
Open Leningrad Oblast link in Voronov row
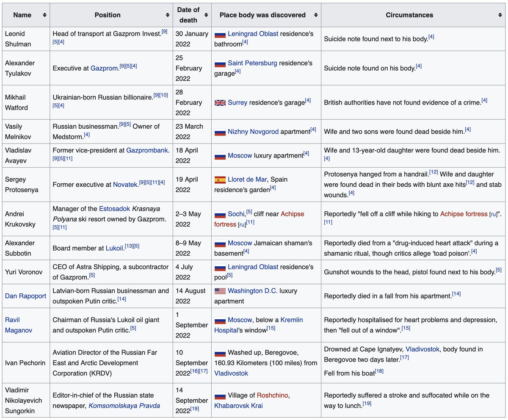[253, 267]
